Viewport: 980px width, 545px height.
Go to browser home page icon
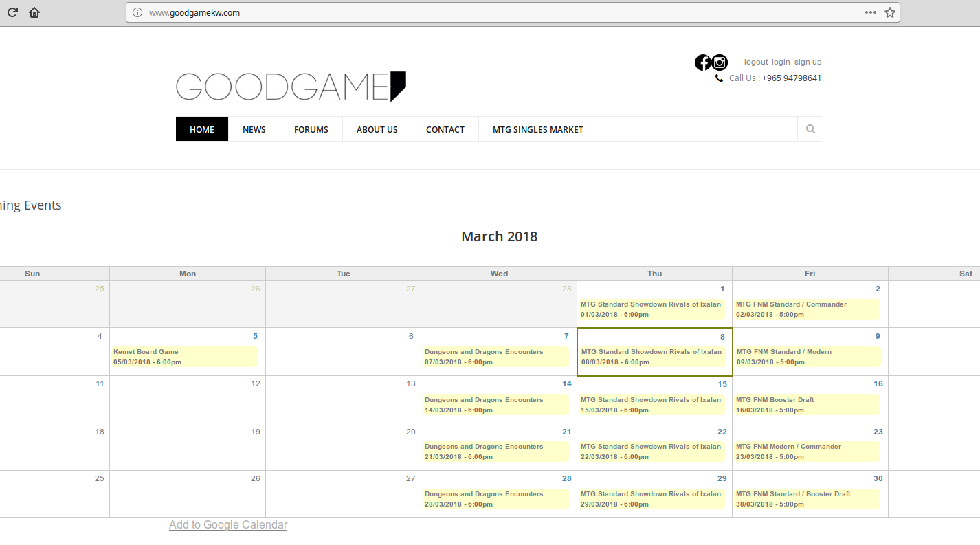pos(34,12)
